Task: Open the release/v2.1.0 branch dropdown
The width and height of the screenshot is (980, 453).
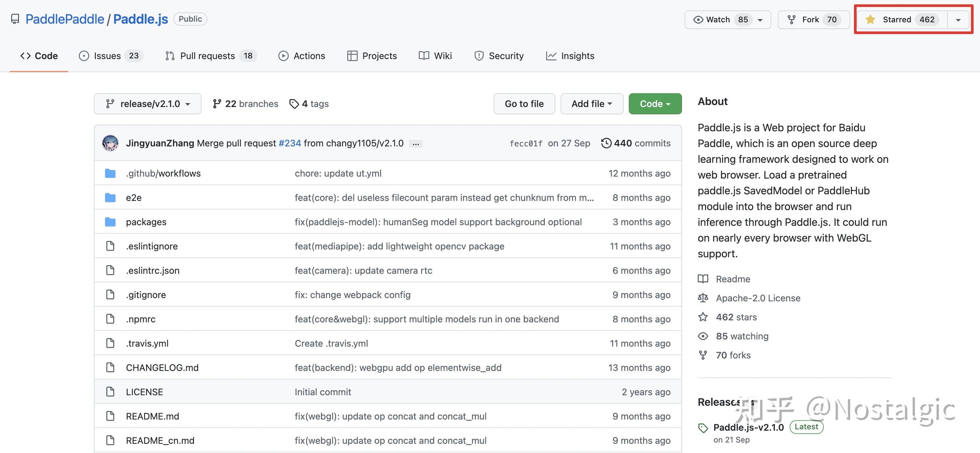Action: [148, 104]
